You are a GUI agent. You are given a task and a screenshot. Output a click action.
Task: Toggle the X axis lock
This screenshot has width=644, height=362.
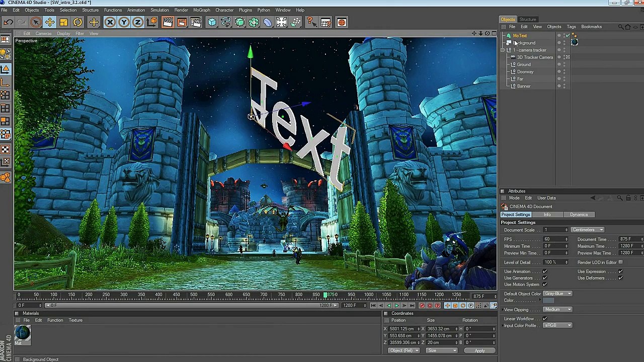(110, 22)
